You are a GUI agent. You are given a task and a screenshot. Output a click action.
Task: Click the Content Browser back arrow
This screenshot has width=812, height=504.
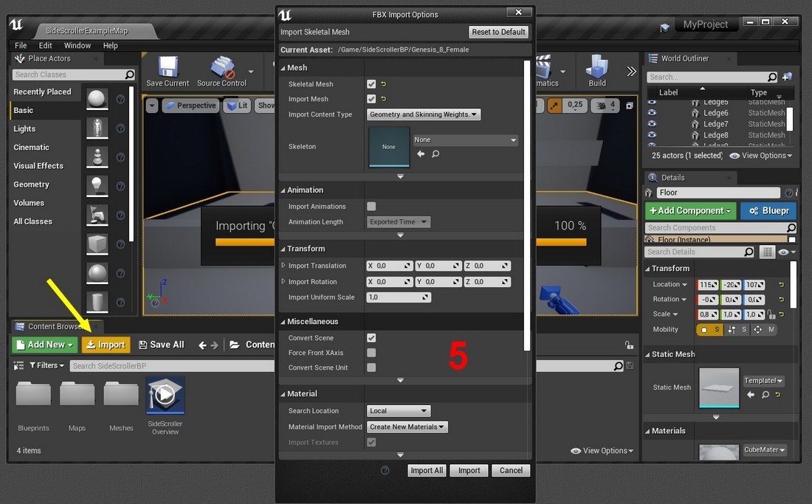[202, 345]
